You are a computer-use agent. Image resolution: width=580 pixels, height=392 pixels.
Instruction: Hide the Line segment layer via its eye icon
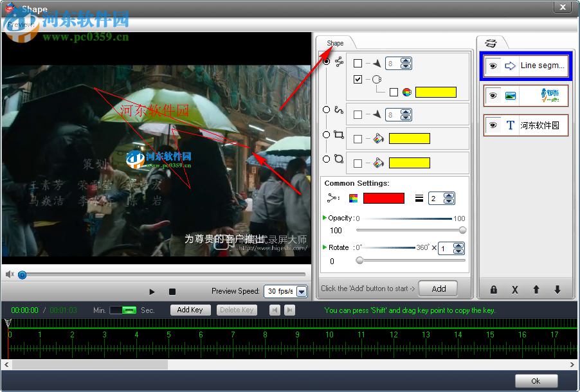click(x=493, y=66)
